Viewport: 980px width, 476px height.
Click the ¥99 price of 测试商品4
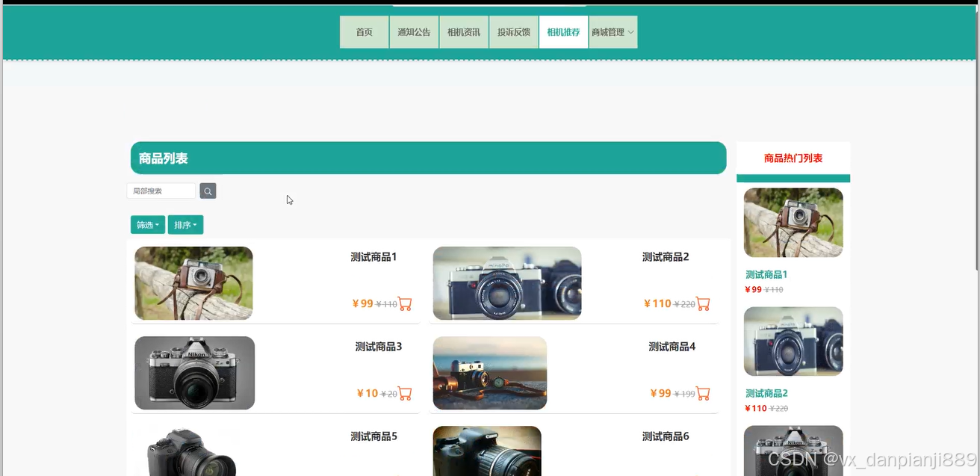661,393
